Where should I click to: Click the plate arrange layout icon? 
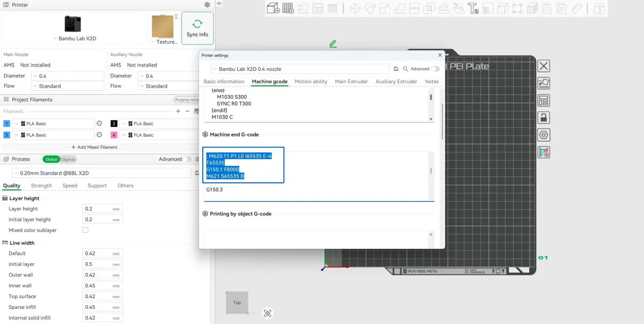point(544,100)
